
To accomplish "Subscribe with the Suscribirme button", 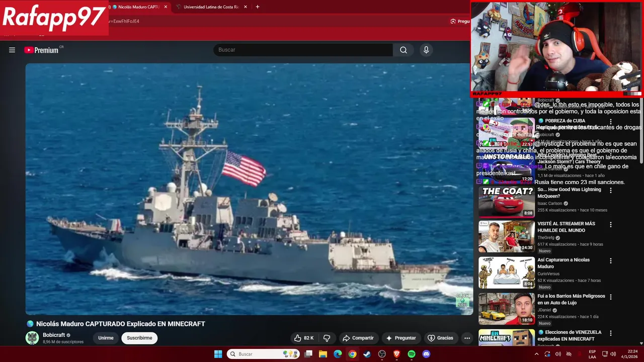I will click(139, 338).
